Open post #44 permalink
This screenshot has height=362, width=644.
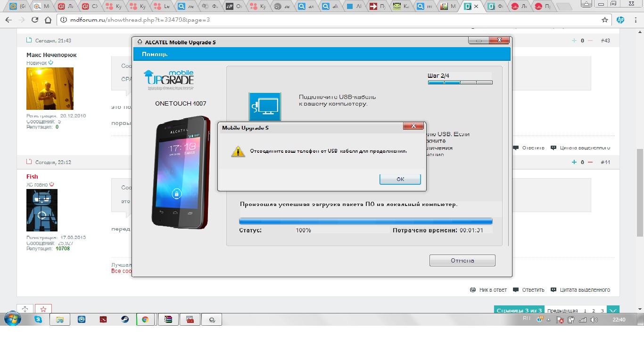[x=605, y=162]
